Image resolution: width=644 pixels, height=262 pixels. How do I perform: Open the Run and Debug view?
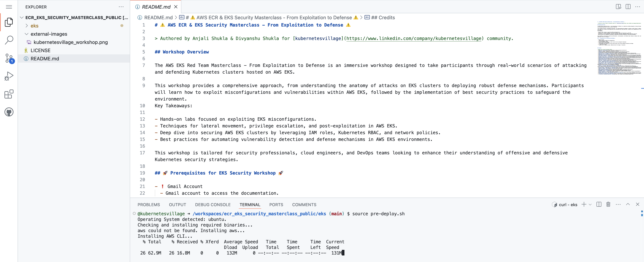9,76
